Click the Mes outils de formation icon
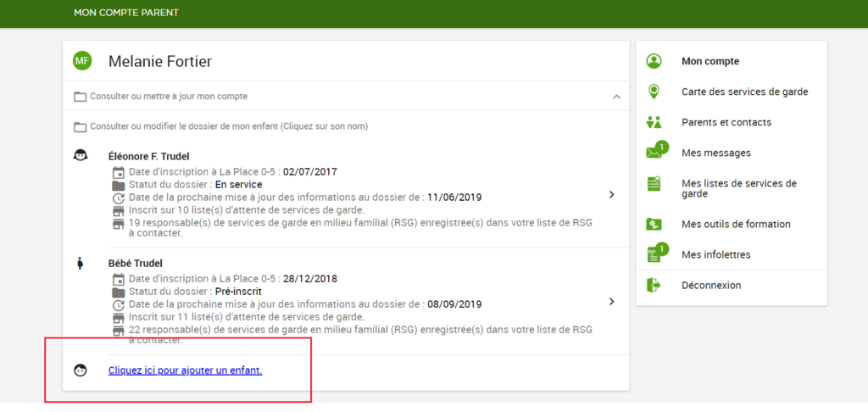868x412 pixels. coord(654,225)
